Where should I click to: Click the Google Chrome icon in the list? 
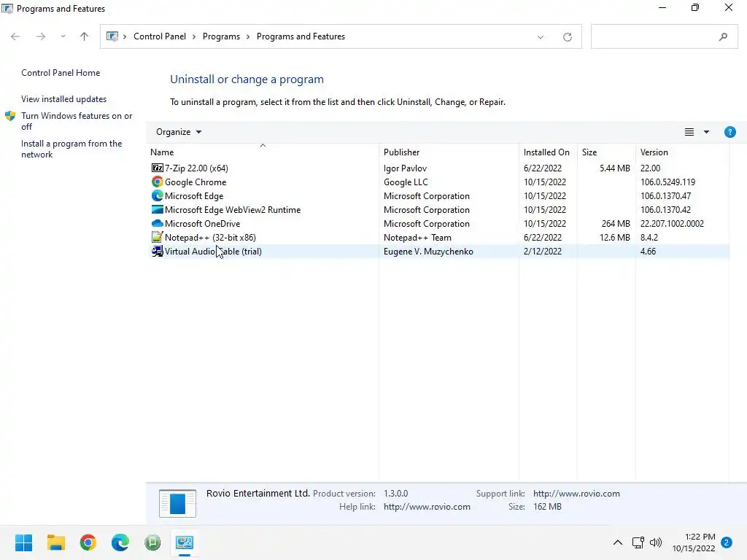tap(158, 182)
